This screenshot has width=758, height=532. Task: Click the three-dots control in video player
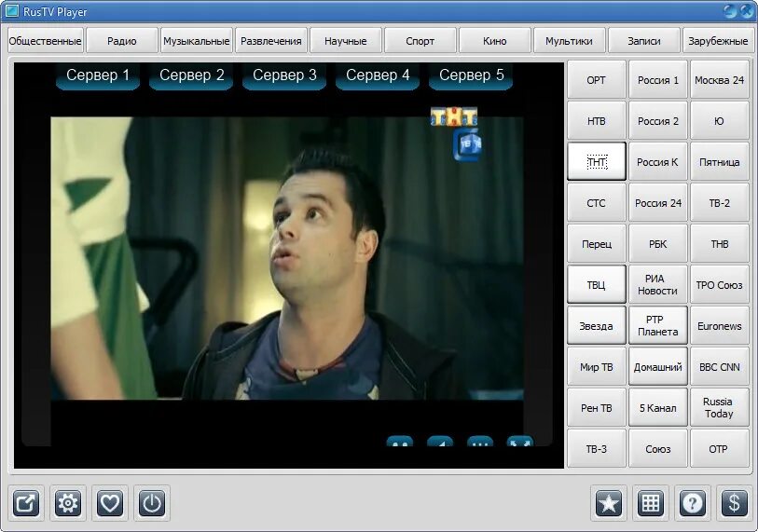tap(480, 441)
